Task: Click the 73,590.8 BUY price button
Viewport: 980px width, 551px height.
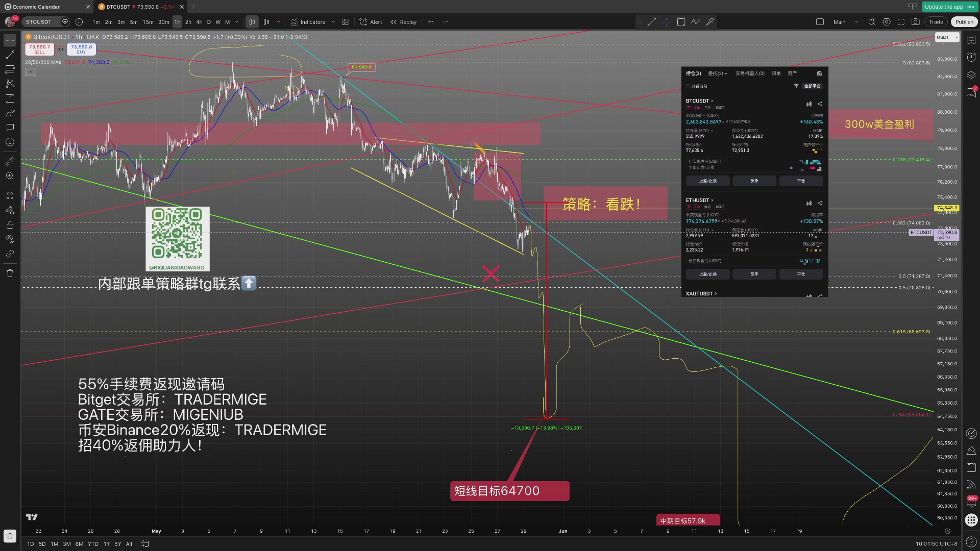Action: 81,49
